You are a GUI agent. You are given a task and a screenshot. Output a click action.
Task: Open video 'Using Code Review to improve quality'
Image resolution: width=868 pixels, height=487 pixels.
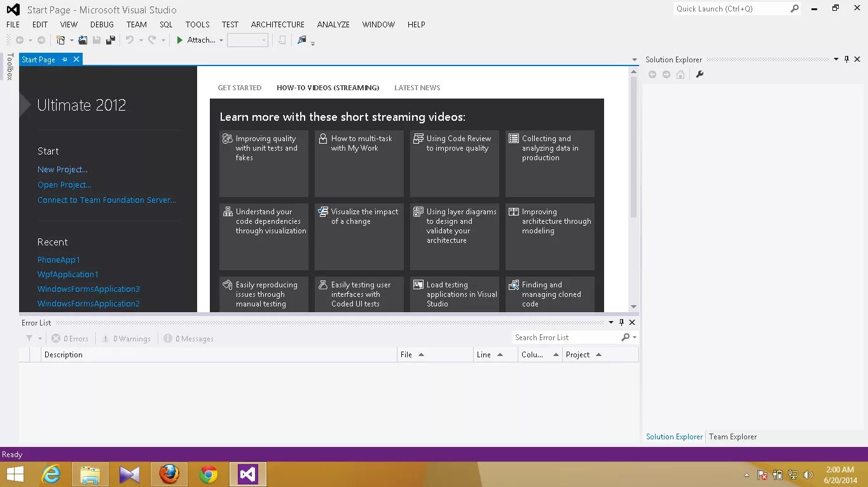(455, 163)
